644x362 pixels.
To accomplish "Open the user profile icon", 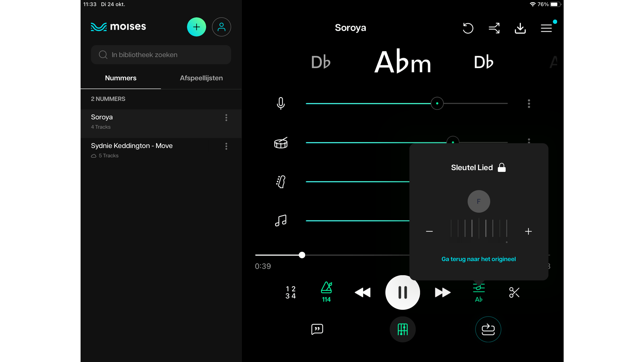I will coord(221,27).
